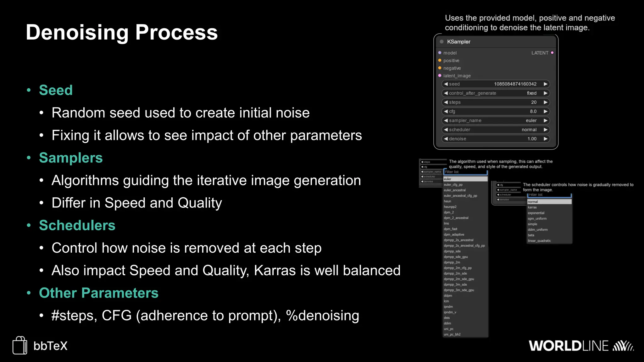The height and width of the screenshot is (362, 644).
Task: Click the bbTeX shopping bag logo
Action: coord(20,345)
